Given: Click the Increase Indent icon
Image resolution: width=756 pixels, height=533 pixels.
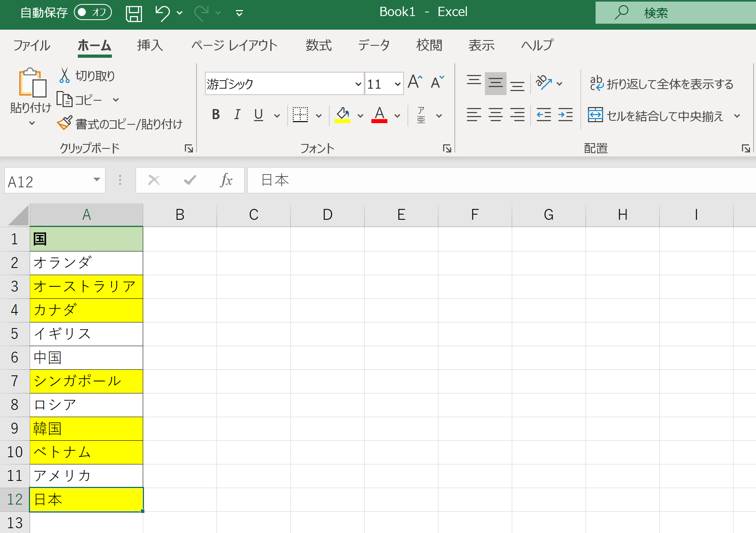Looking at the screenshot, I should click(x=565, y=115).
